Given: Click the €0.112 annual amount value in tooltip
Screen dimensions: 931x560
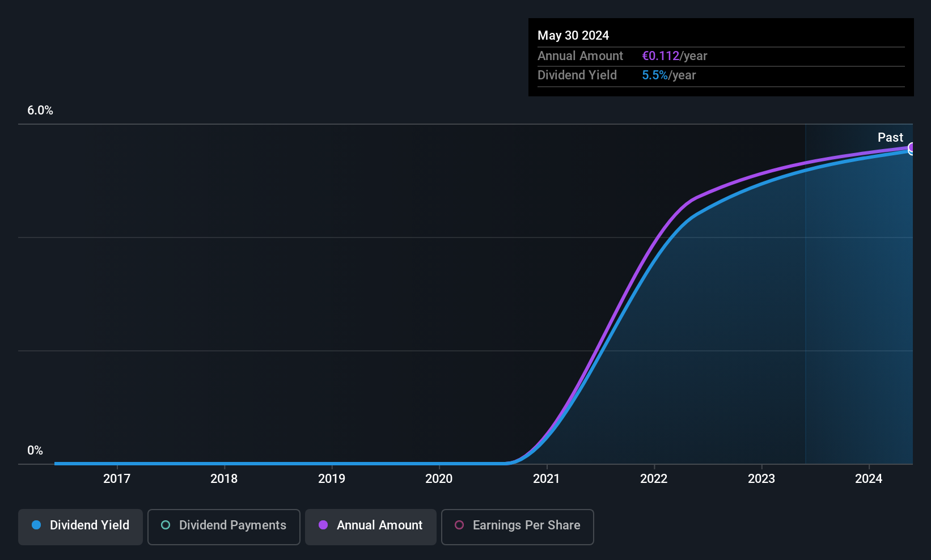Looking at the screenshot, I should tap(661, 56).
